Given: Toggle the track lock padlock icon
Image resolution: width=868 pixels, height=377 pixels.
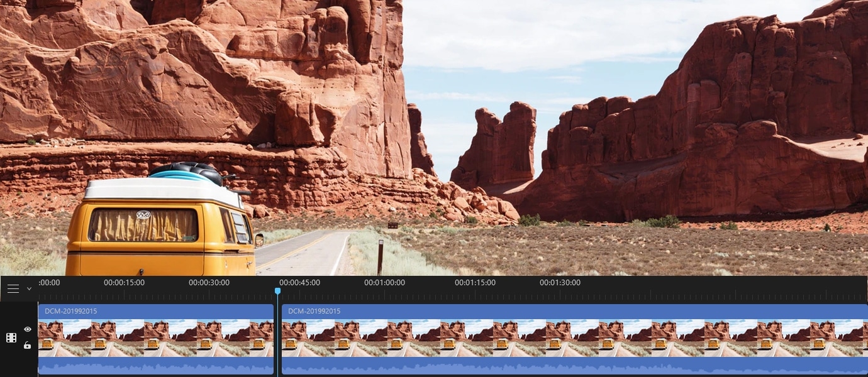Looking at the screenshot, I should [x=28, y=345].
